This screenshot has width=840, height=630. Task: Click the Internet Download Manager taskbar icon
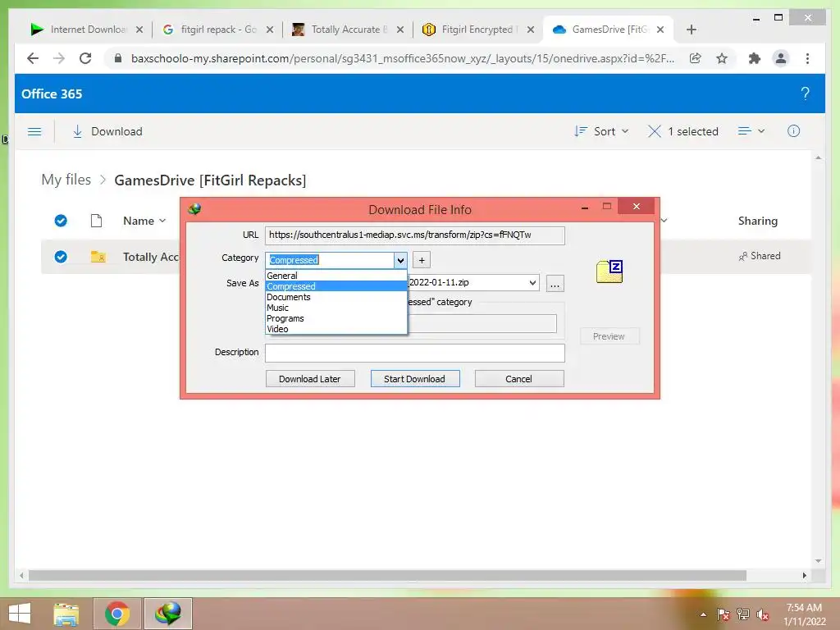[168, 614]
